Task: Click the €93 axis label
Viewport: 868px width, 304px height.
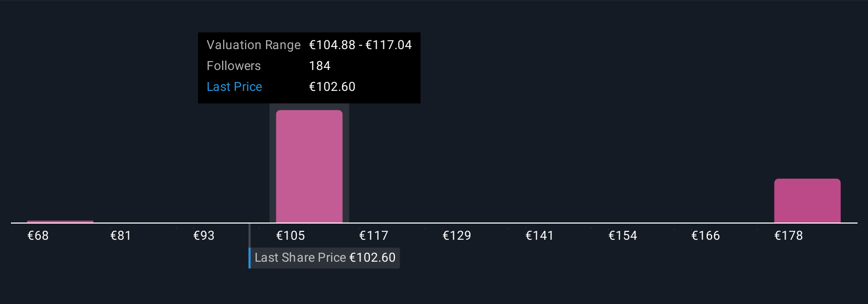Action: tap(204, 236)
